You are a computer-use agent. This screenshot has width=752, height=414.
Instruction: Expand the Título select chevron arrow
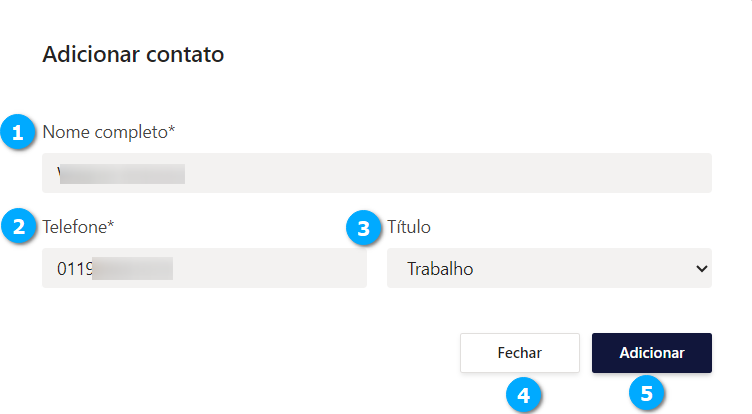click(701, 268)
